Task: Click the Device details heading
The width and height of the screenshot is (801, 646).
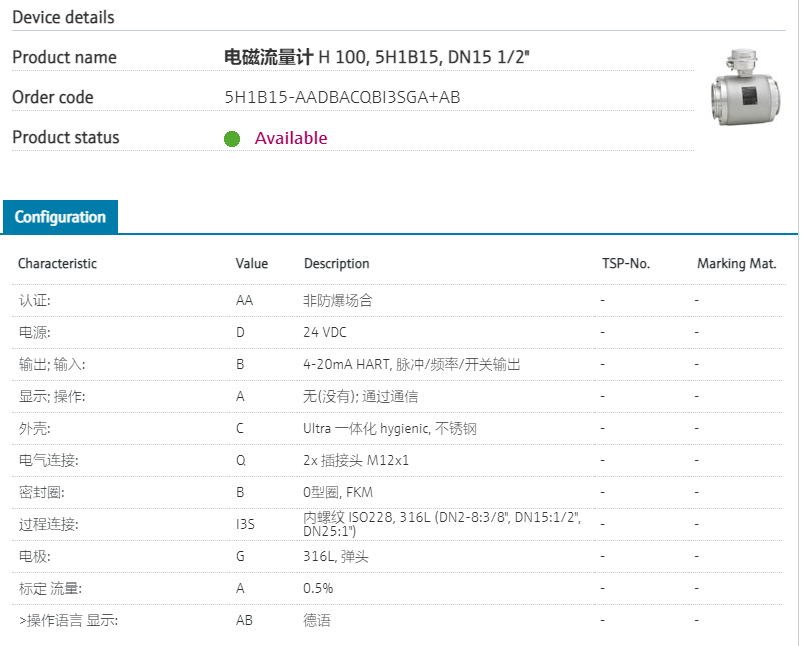Action: tap(63, 17)
